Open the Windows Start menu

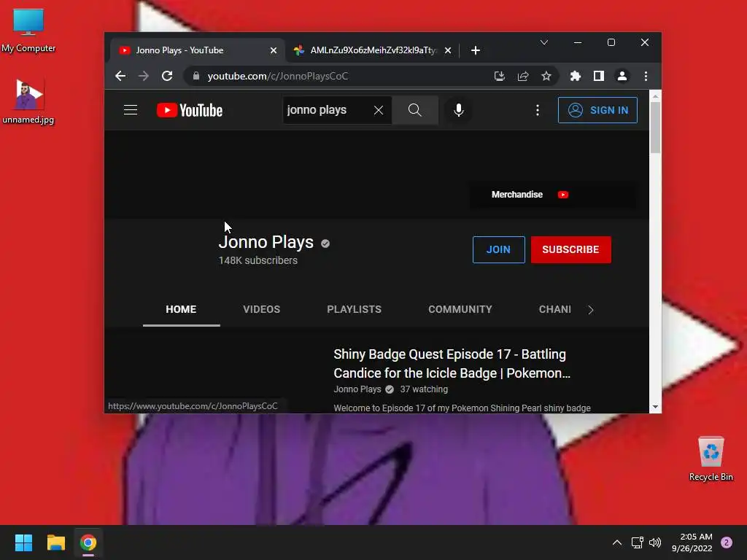(23, 542)
